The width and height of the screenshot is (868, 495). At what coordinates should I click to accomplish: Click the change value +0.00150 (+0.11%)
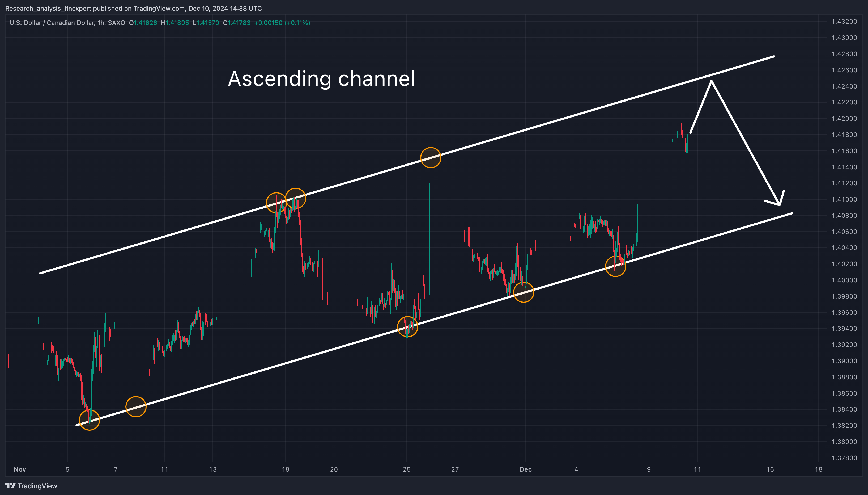point(282,23)
